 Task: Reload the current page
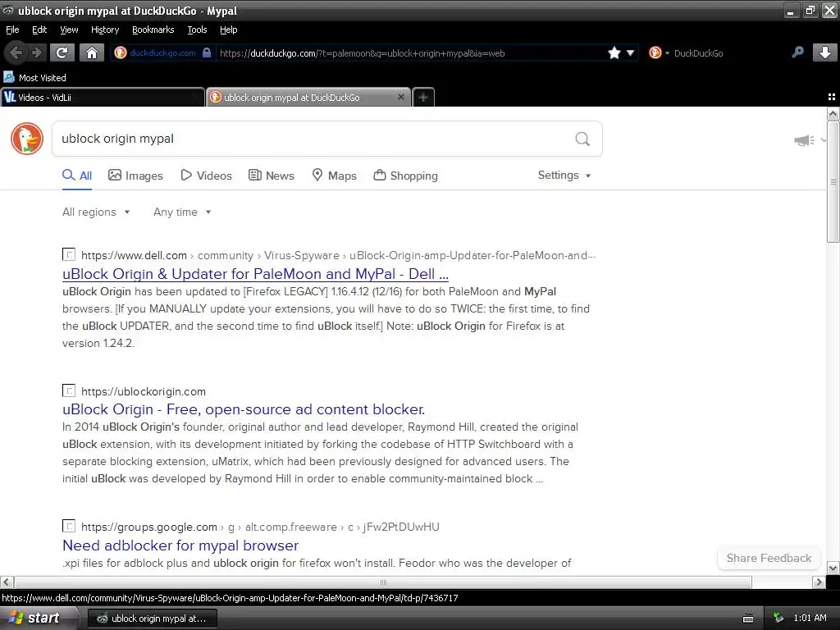(x=62, y=52)
